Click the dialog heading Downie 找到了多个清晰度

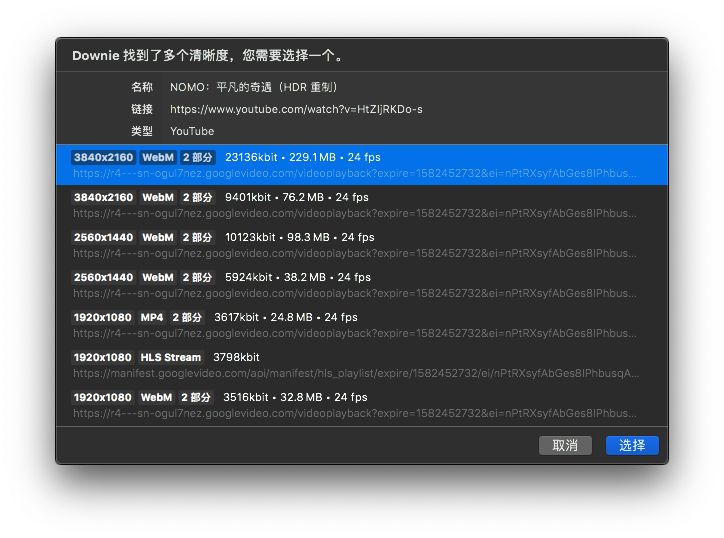click(x=208, y=56)
